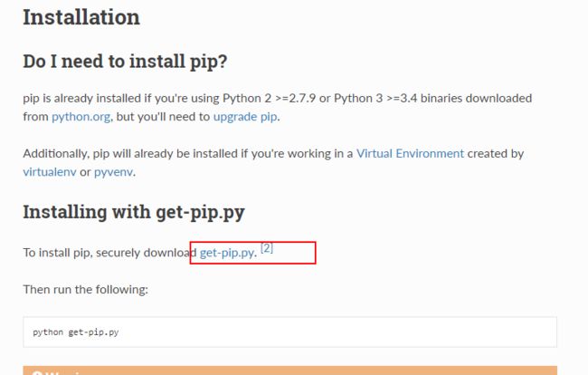Click the virtualenv link

tap(50, 172)
